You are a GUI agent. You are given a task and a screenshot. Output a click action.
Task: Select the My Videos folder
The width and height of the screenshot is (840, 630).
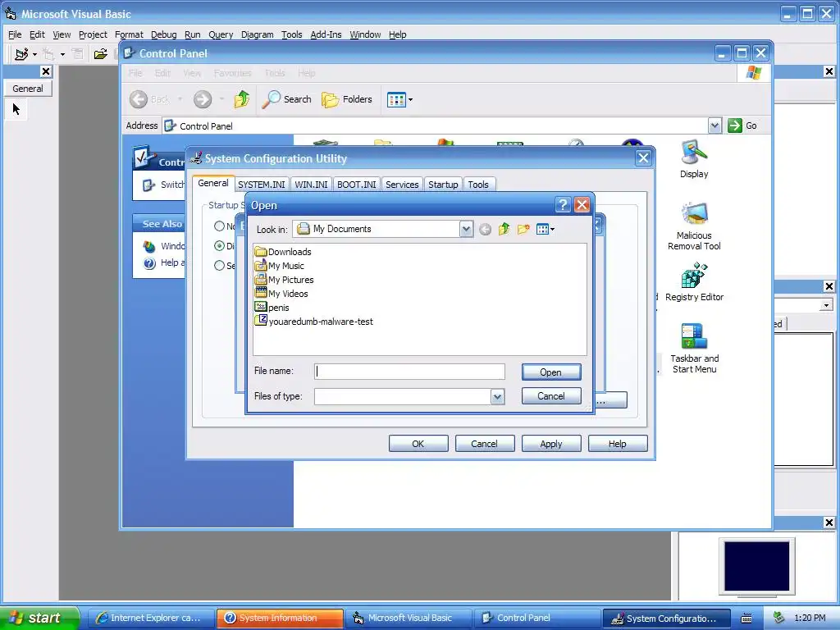tap(281, 294)
